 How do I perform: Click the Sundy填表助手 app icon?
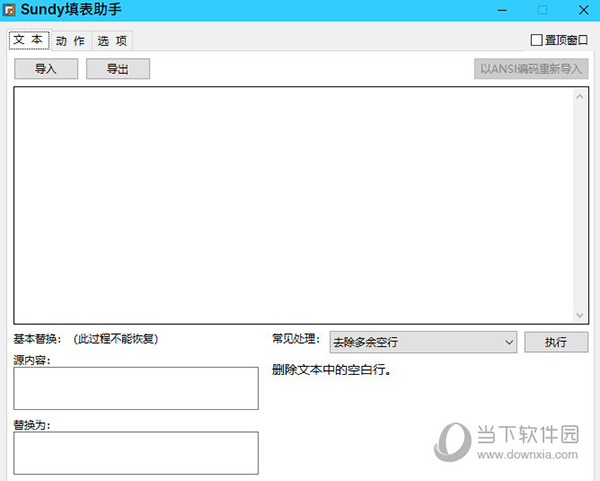(9, 10)
